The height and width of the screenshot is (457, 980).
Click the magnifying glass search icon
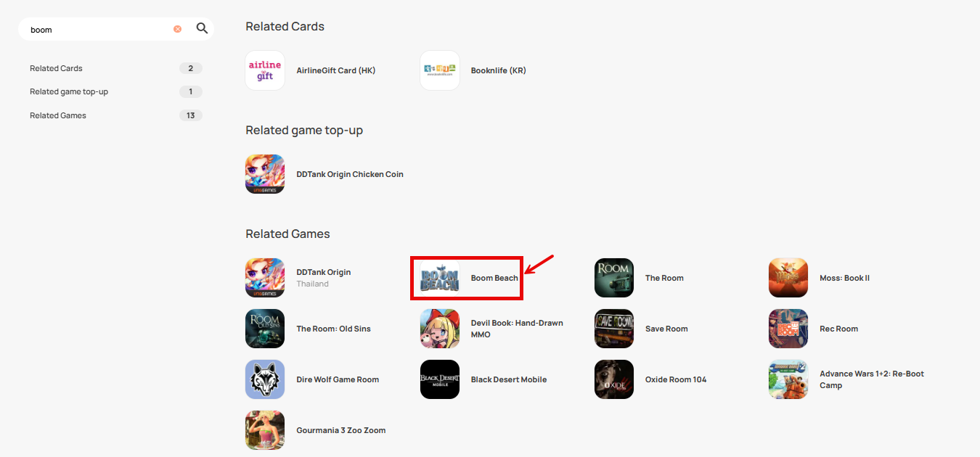coord(202,29)
